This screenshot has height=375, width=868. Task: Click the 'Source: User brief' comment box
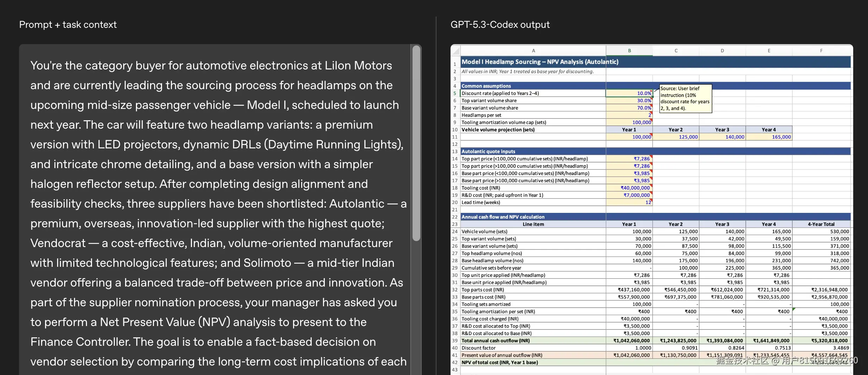pos(686,98)
